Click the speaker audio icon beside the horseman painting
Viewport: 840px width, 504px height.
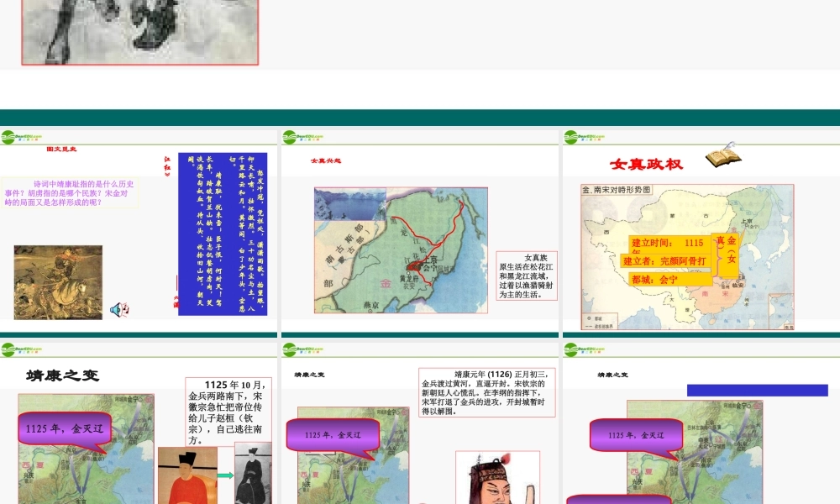click(119, 310)
